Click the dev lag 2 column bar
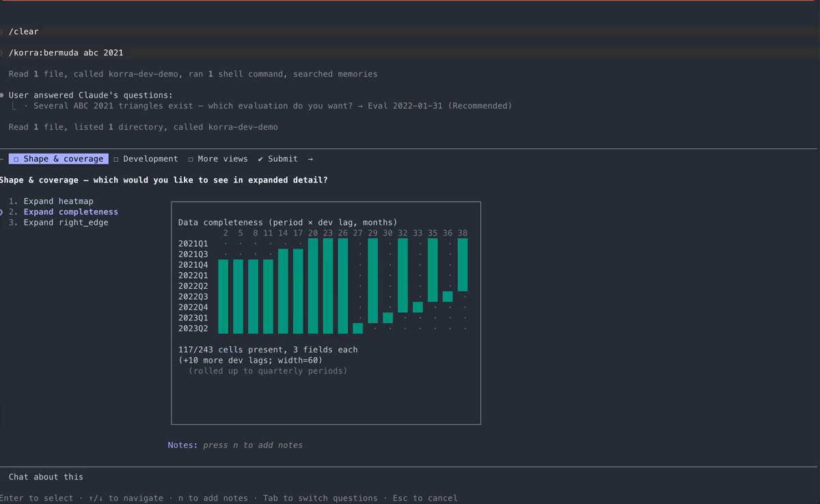 click(223, 296)
